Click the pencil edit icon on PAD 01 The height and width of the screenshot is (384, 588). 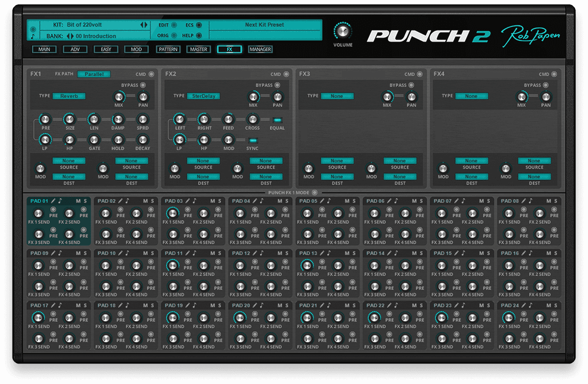pyautogui.click(x=53, y=200)
